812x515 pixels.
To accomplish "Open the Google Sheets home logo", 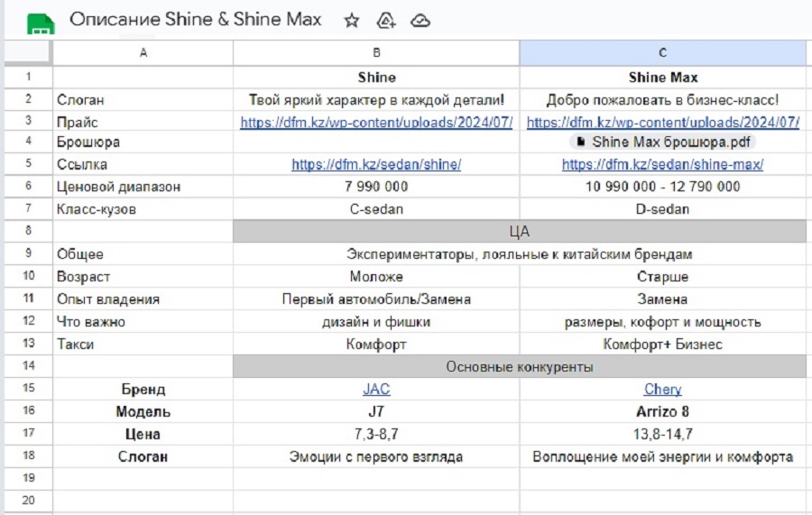I will pos(38,22).
